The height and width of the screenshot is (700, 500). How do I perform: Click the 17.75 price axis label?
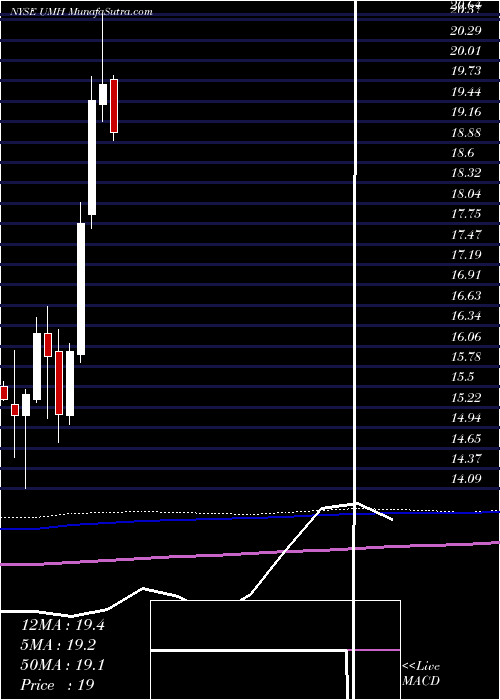pyautogui.click(x=466, y=214)
